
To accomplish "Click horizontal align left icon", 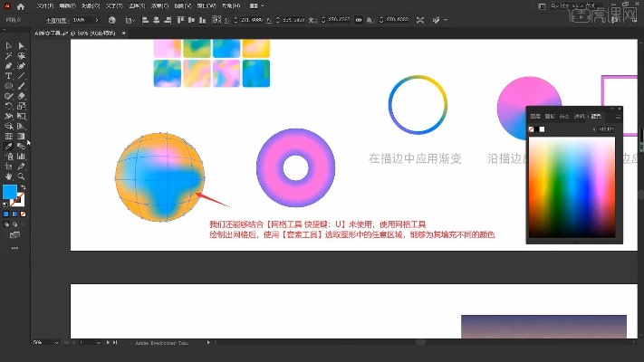I will 145,20.
